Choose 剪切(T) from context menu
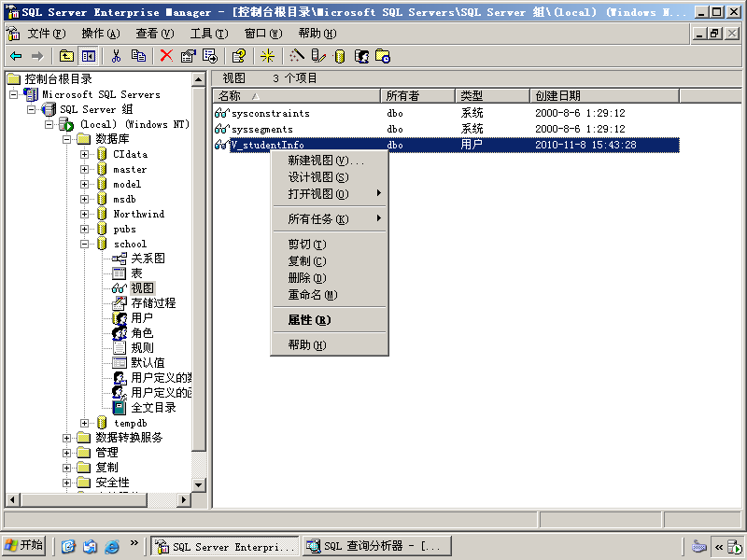 point(330,245)
